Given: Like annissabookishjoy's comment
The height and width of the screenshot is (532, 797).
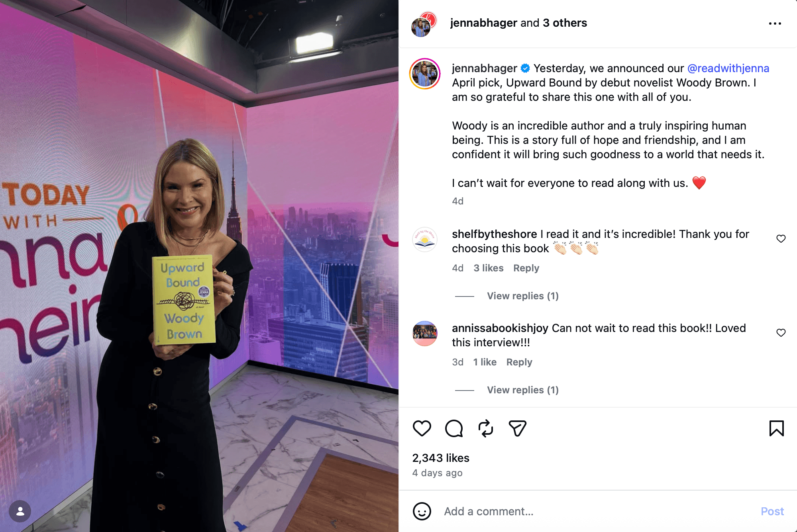Looking at the screenshot, I should (781, 333).
